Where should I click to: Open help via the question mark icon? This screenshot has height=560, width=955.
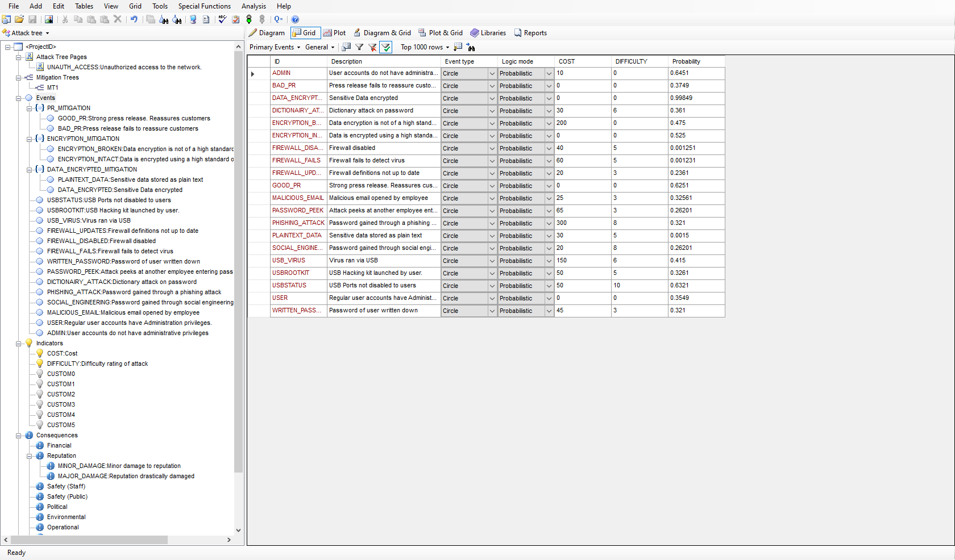click(x=295, y=19)
